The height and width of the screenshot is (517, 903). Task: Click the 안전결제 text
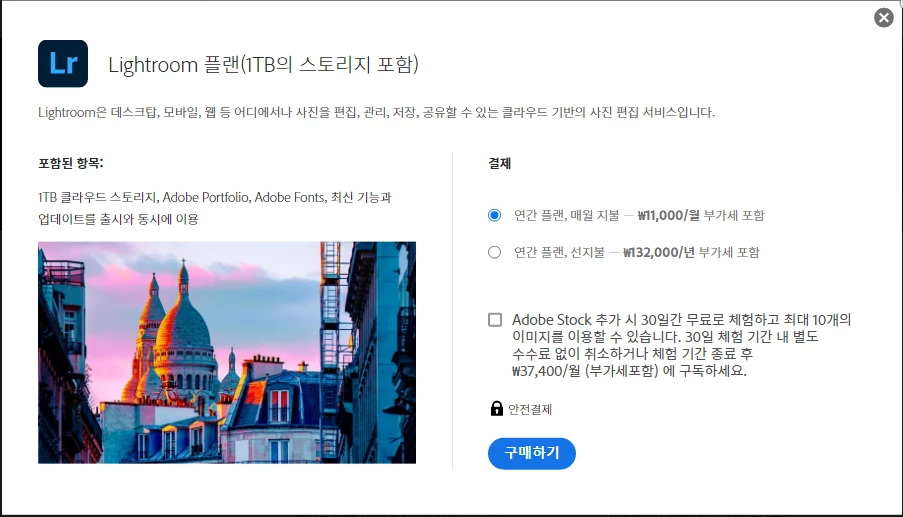click(530, 409)
